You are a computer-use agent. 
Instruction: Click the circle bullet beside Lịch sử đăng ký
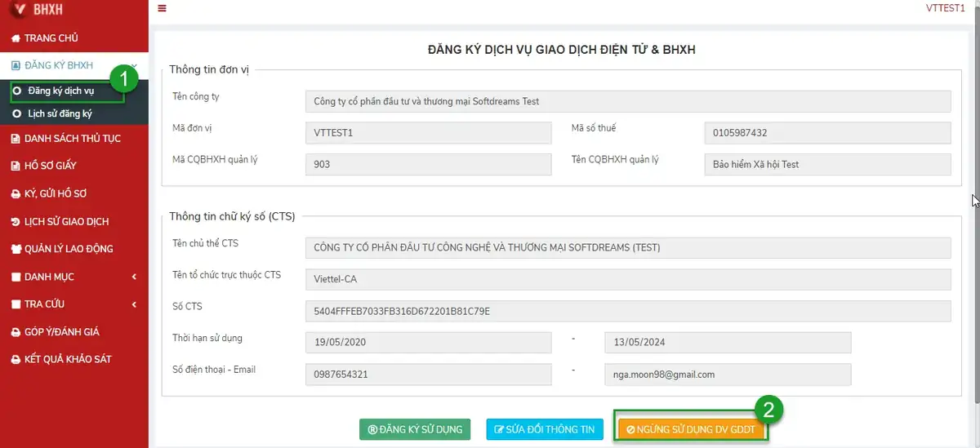tap(17, 114)
